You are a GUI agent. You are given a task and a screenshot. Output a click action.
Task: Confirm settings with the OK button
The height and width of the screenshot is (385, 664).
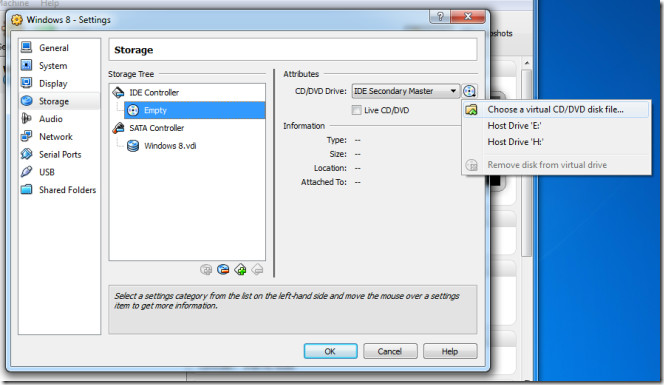(x=330, y=351)
